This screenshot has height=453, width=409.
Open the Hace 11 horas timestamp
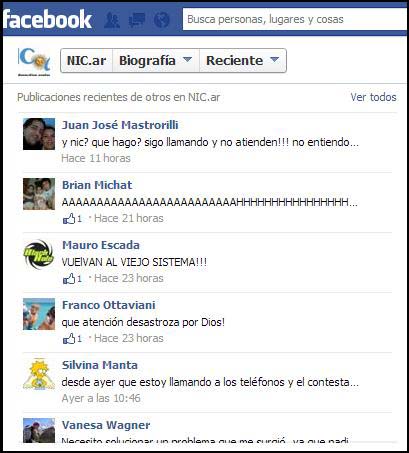[x=96, y=158]
